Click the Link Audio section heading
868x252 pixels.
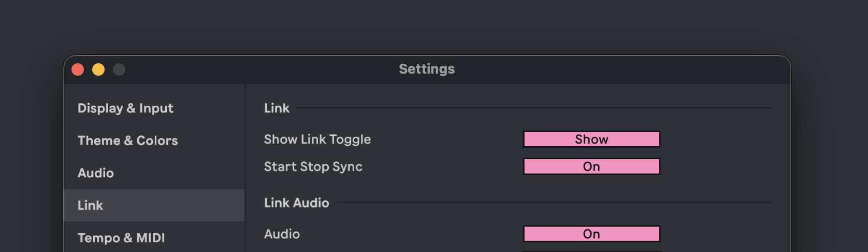click(x=296, y=203)
